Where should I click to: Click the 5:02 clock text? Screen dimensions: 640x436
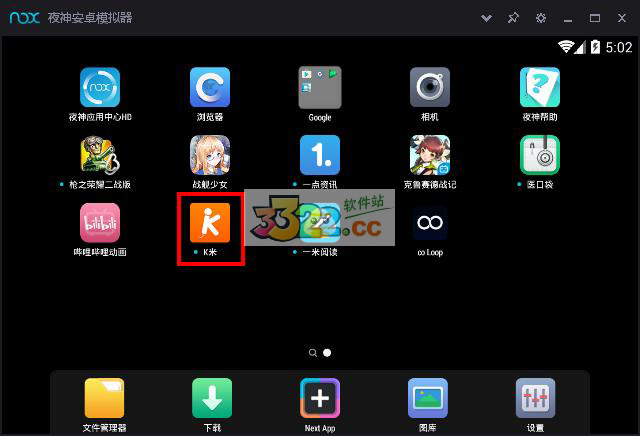coord(619,48)
